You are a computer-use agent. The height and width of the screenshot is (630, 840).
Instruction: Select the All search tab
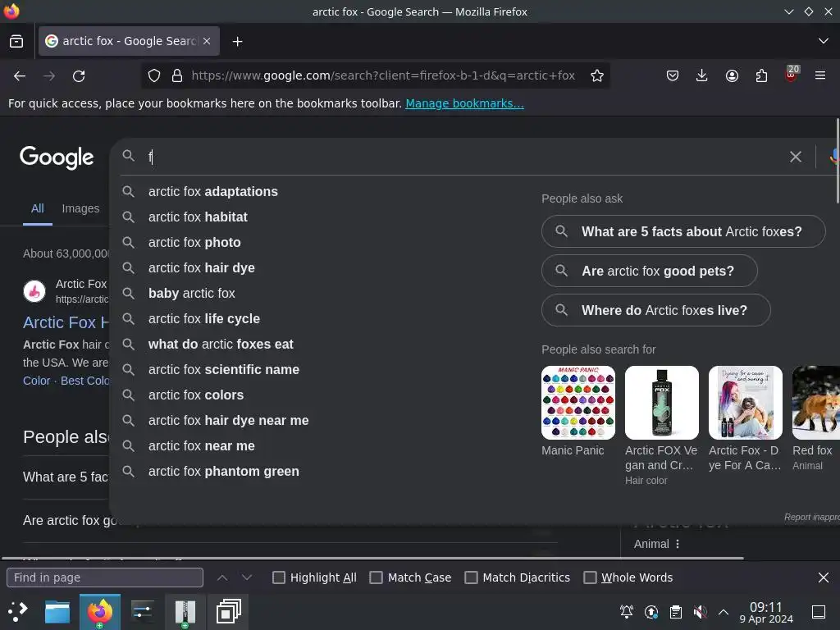click(38, 208)
